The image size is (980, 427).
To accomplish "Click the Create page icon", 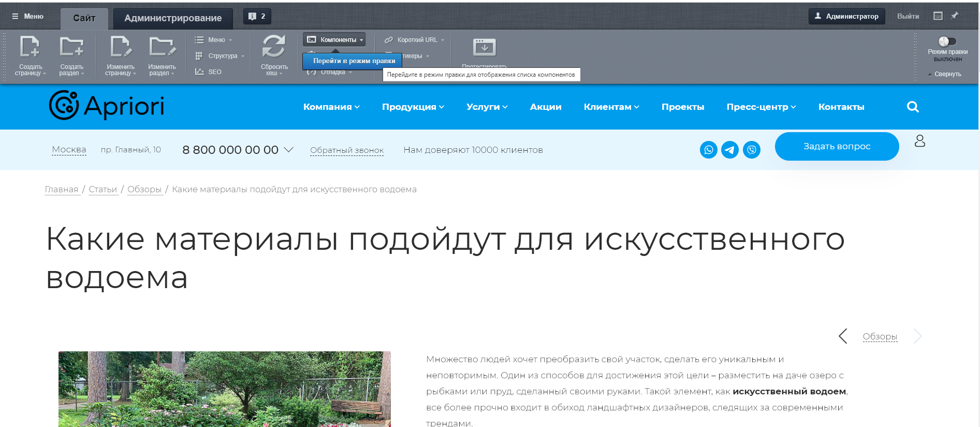I will click(30, 47).
